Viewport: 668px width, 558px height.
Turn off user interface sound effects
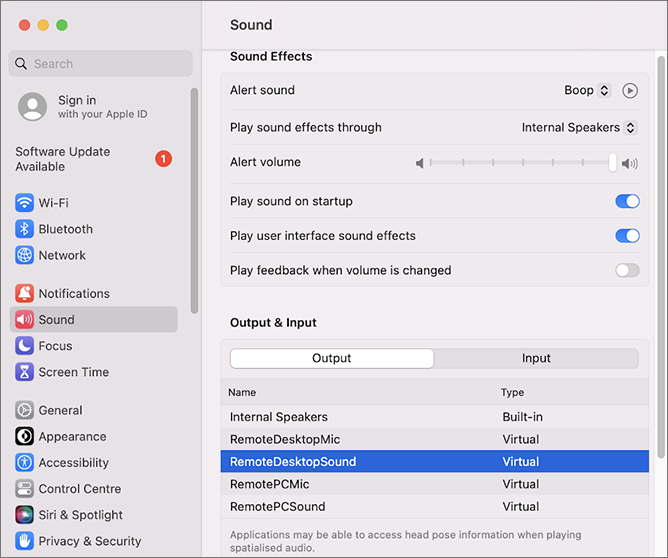627,236
